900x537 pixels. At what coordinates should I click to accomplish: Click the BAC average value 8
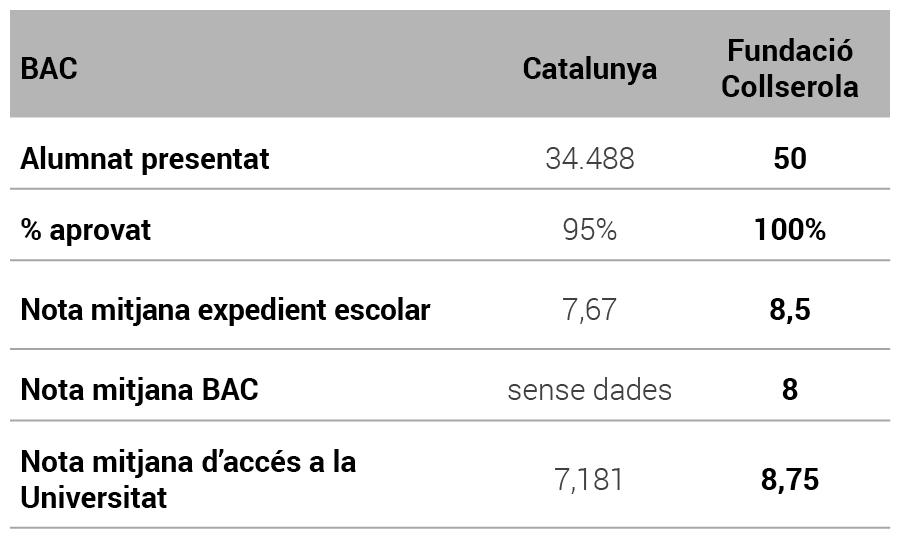tap(789, 389)
